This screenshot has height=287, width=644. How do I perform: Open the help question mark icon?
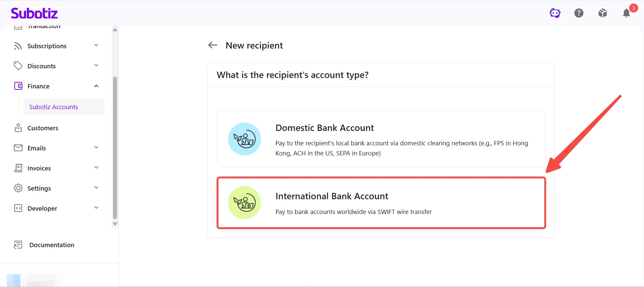tap(579, 13)
